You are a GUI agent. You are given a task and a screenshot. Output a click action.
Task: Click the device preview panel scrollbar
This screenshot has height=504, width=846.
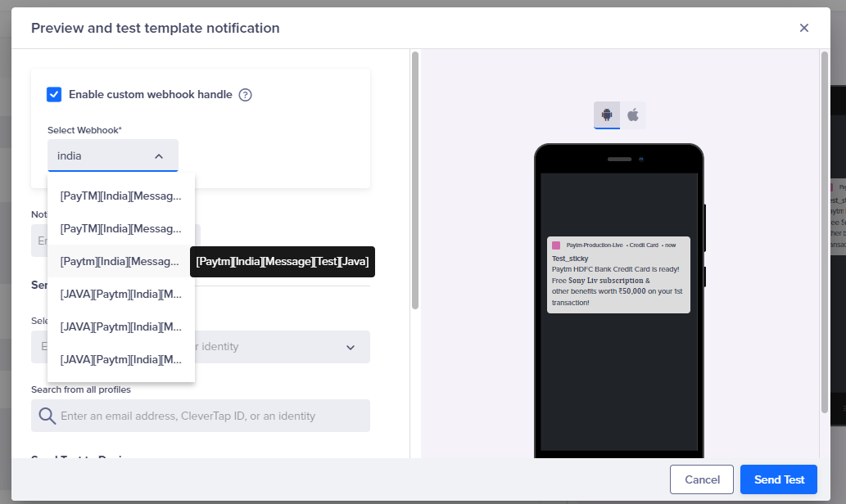coord(825,232)
